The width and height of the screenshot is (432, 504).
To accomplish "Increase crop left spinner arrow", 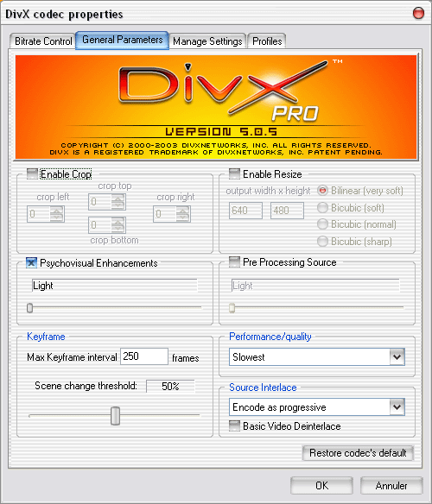I will tap(57, 211).
